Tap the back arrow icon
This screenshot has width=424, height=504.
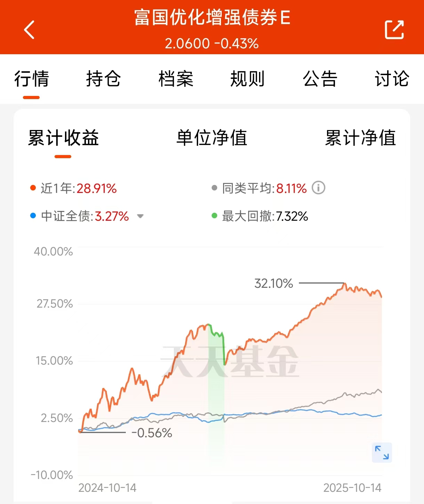click(29, 30)
